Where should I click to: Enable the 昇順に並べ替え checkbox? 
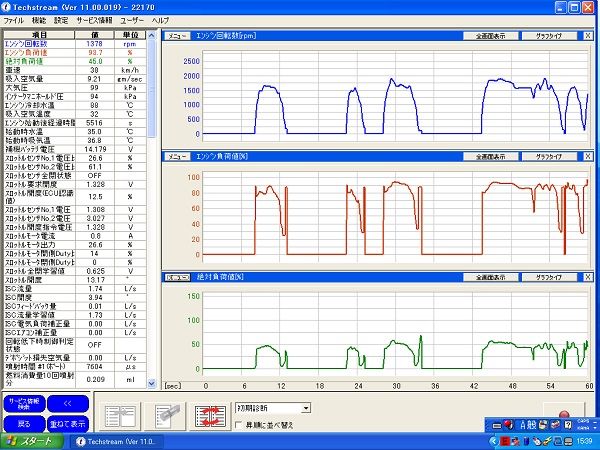pyautogui.click(x=238, y=425)
